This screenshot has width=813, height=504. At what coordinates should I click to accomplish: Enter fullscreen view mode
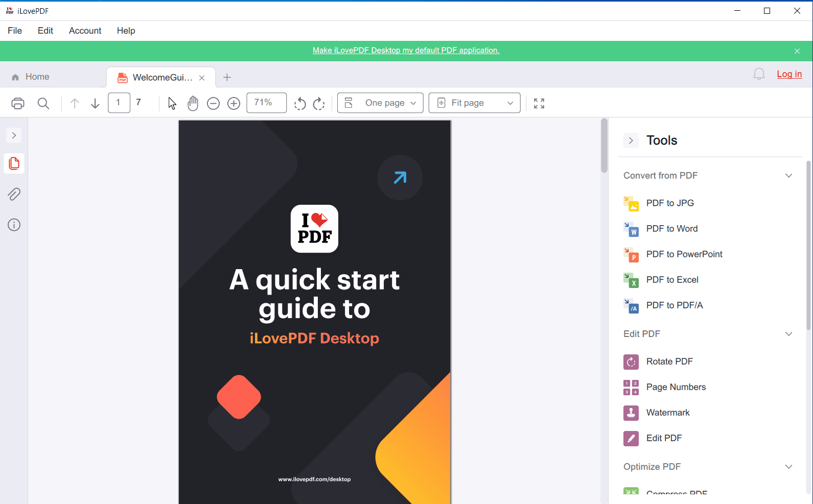539,104
